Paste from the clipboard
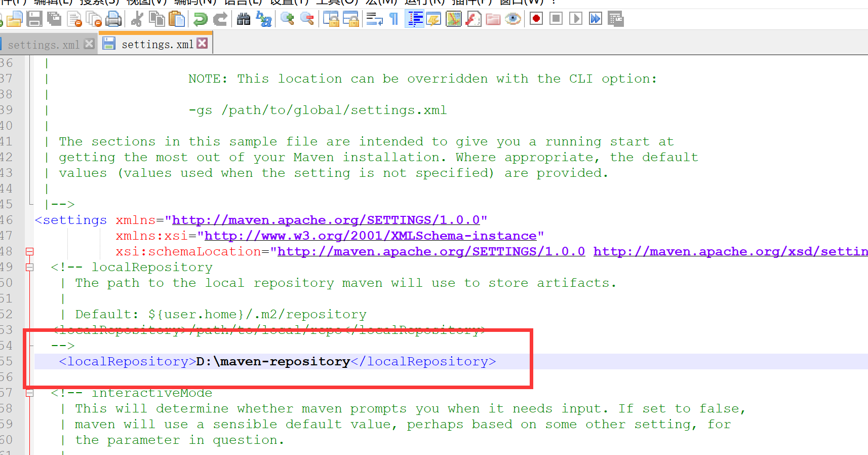Image resolution: width=868 pixels, height=455 pixels. pos(177,19)
